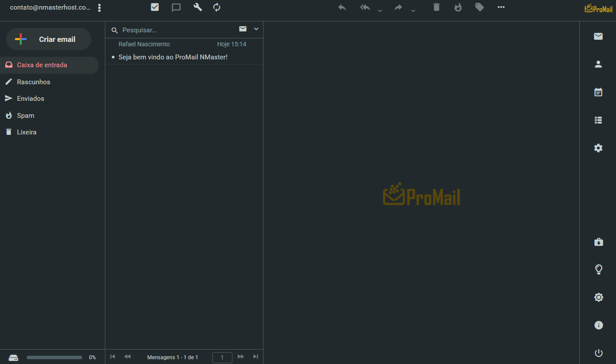Screen dimensions: 616x364
Task: Click the disk storage icon
Action: 14,357
